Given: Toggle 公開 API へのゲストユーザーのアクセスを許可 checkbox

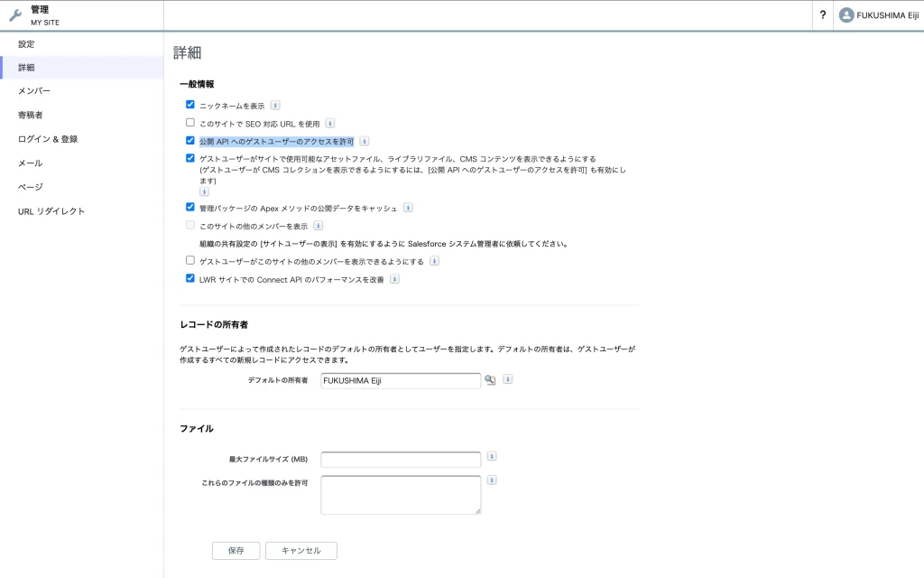Looking at the screenshot, I should tap(190, 141).
